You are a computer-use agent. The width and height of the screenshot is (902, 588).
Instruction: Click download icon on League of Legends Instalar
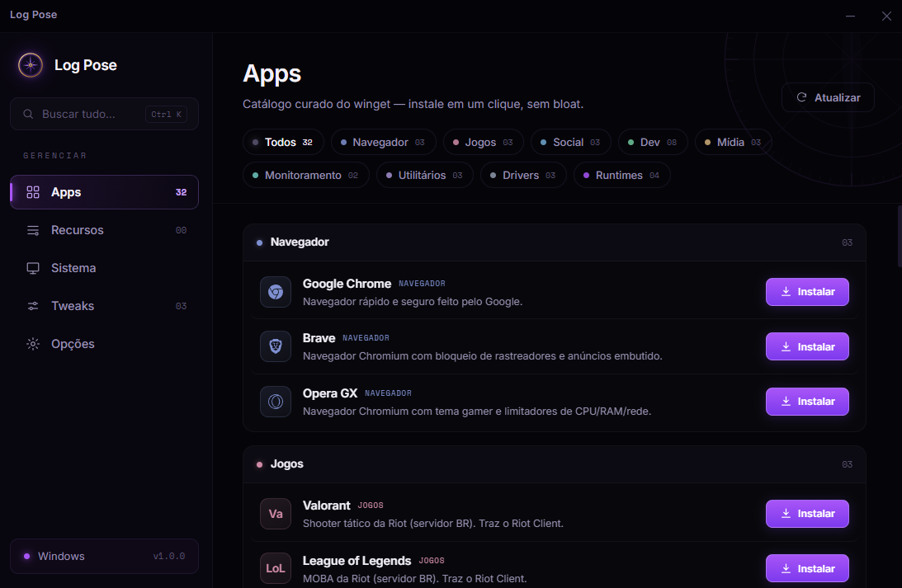(x=786, y=568)
